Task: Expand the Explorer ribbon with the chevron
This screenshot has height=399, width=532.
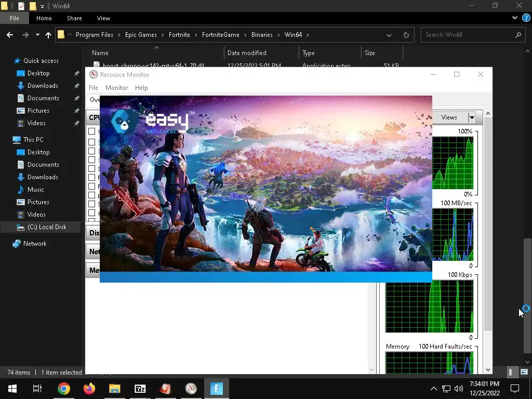Action: coord(515,18)
